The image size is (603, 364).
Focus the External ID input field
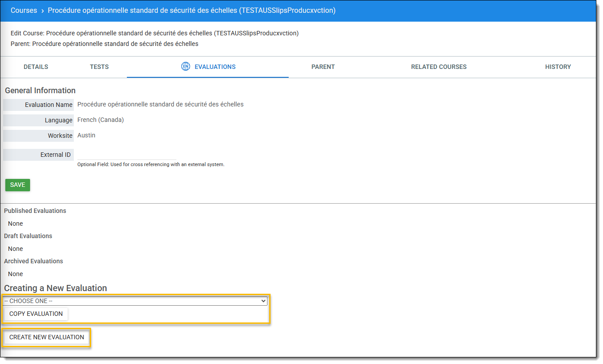tap(127, 155)
